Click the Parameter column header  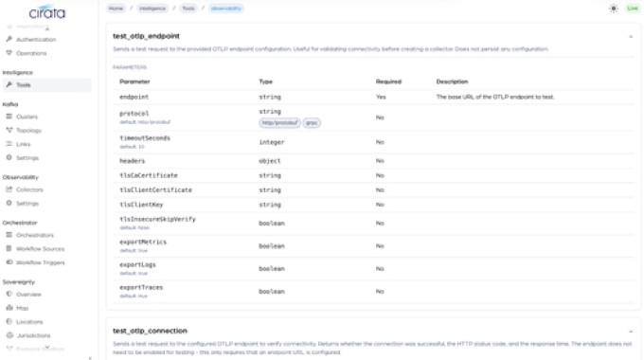pos(134,81)
